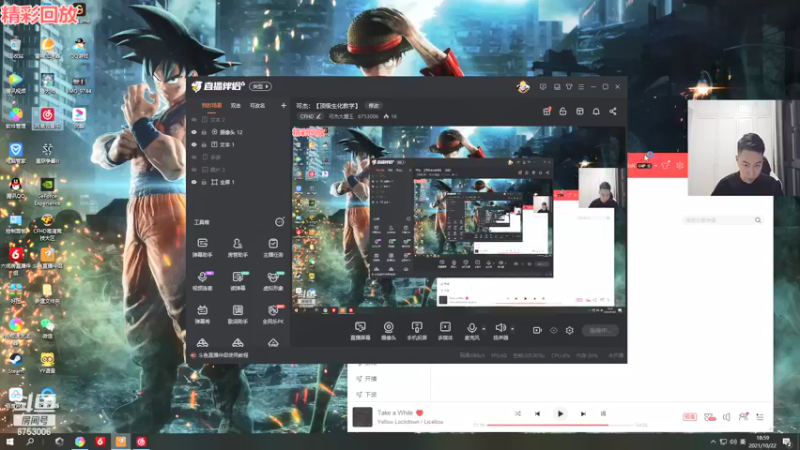800x450 pixels.
Task: Switch to the 可改名 scene tab
Action: click(258, 106)
